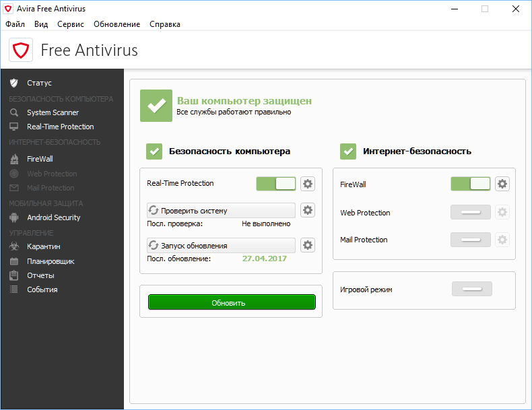This screenshot has height=410, width=532.
Task: Click the gear icon beside Проверить систему
Action: 308,211
